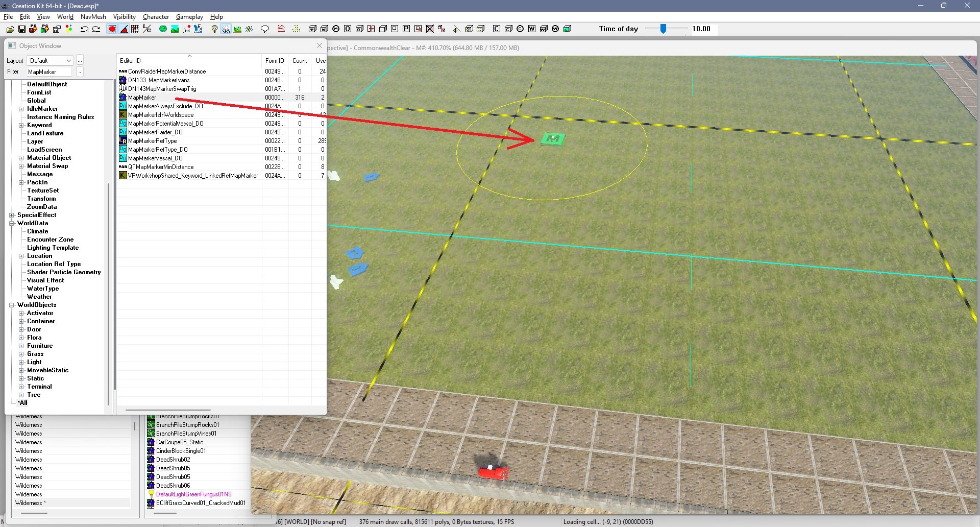Click the green landscape cube toolbar icon
The width and height of the screenshot is (980, 527).
coord(567,29)
